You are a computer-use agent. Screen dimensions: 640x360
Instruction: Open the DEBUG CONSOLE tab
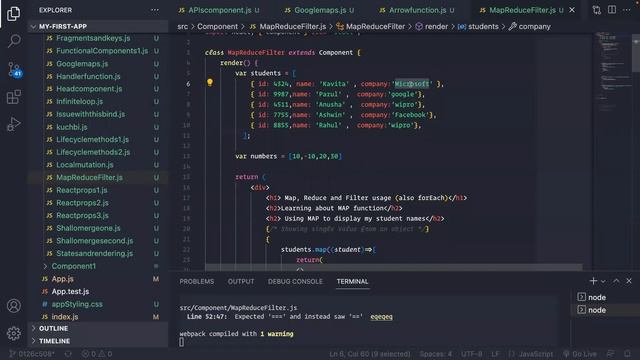point(295,282)
